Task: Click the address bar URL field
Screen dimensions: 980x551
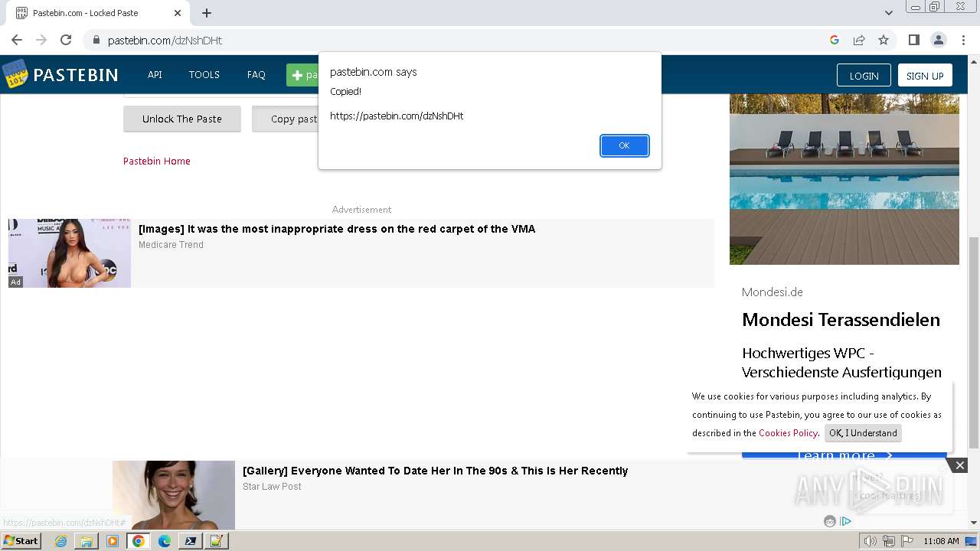Action: pyautogui.click(x=459, y=40)
